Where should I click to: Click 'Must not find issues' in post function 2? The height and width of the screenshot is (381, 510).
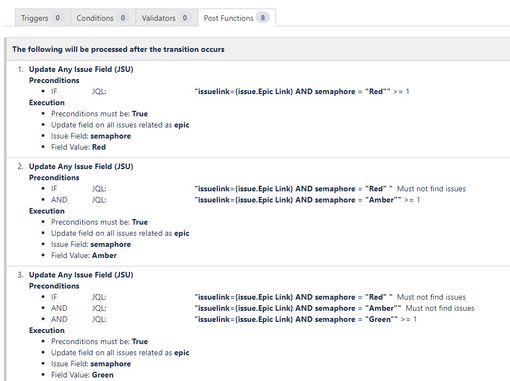click(x=431, y=189)
